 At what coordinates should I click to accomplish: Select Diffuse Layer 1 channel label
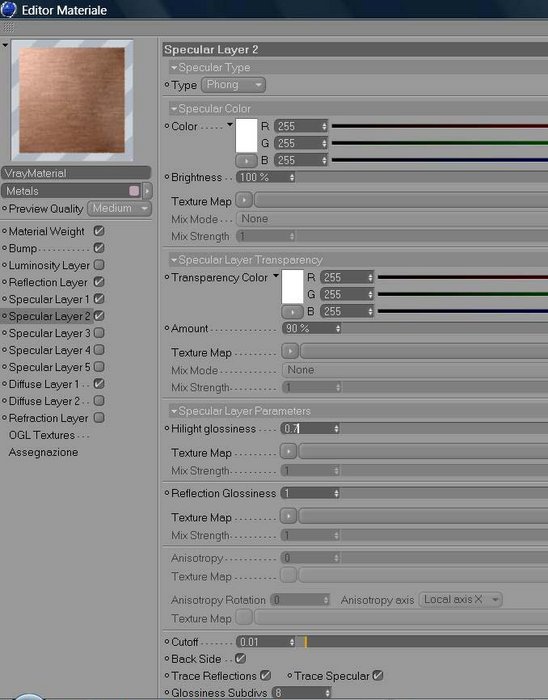tap(44, 384)
